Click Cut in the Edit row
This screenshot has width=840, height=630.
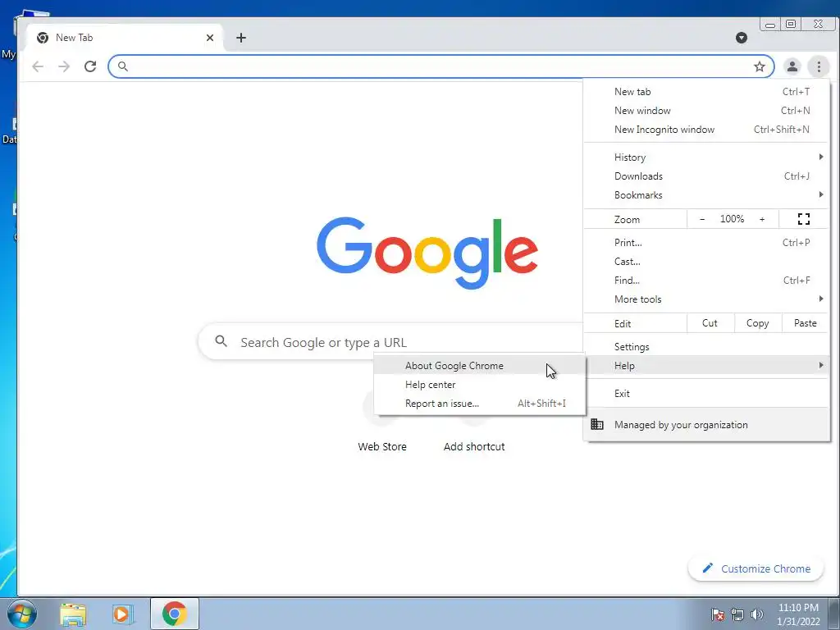(x=710, y=323)
